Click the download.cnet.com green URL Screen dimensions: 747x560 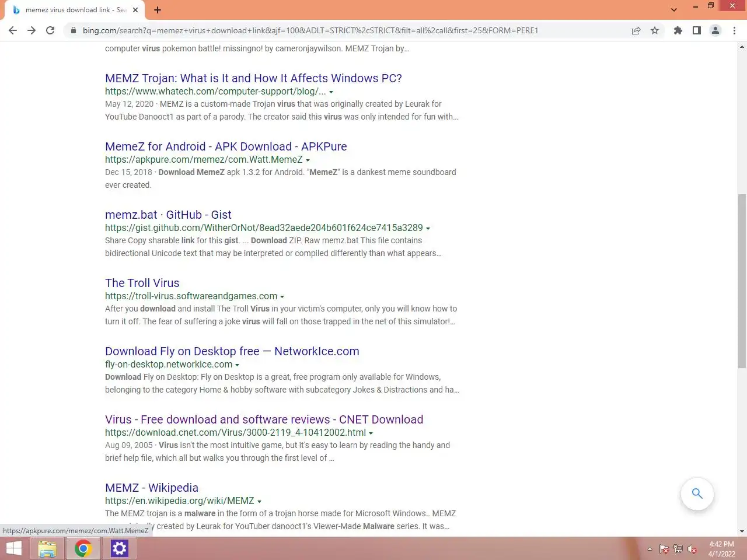(235, 433)
